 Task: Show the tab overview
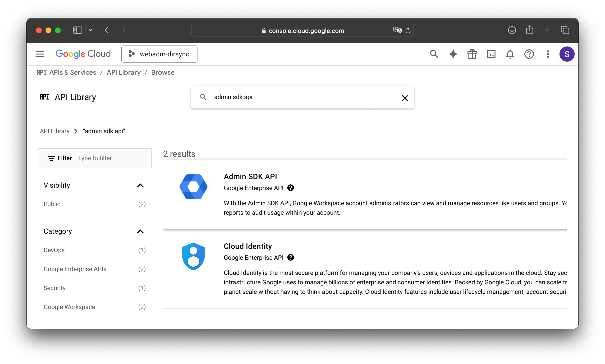click(565, 30)
